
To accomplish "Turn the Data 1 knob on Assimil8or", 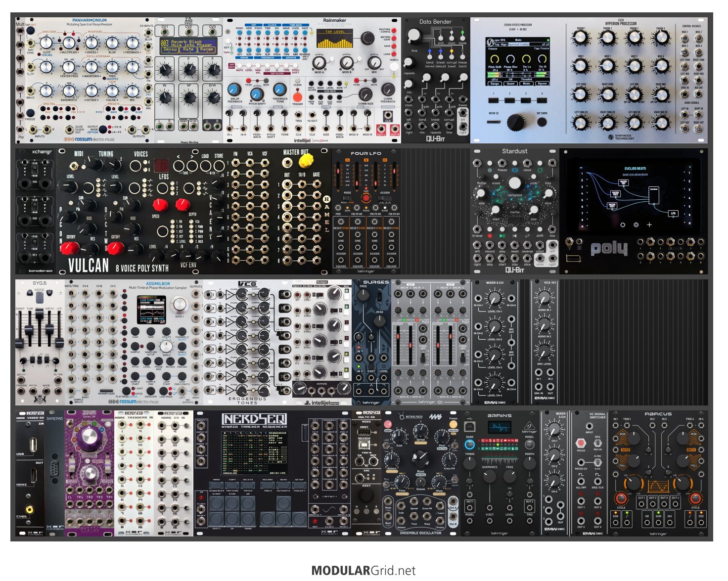I will pyautogui.click(x=179, y=305).
